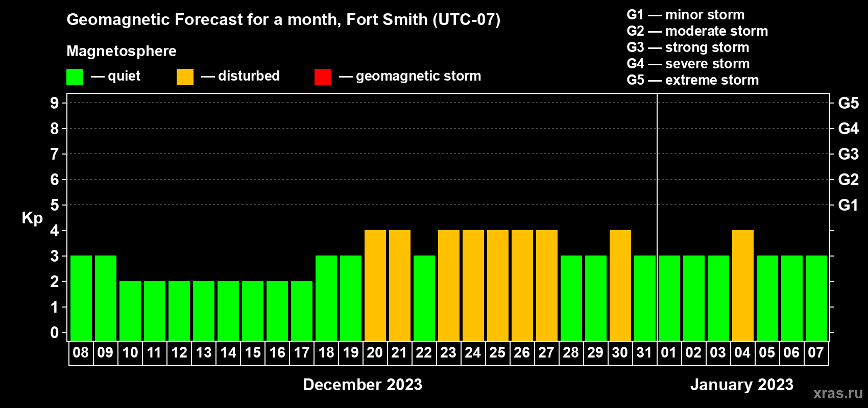Image resolution: width=868 pixels, height=408 pixels.
Task: Click the 'G4 — severe storm' legend text
Action: (x=688, y=64)
